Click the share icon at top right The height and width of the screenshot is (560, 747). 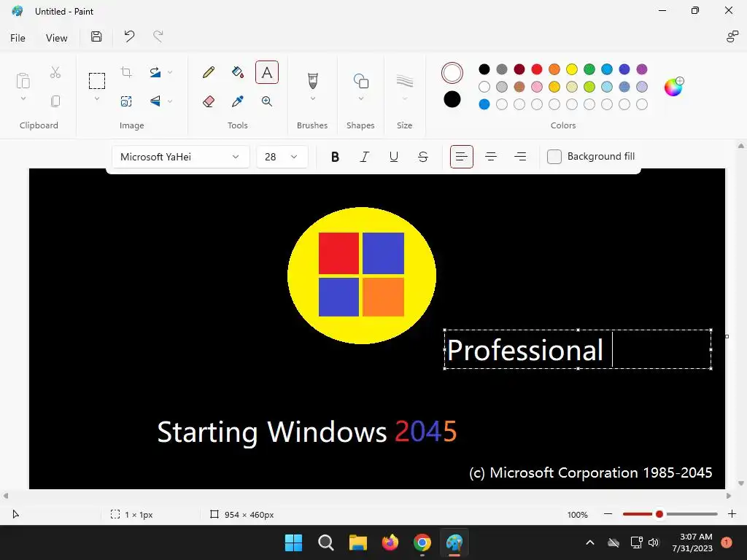[x=732, y=36]
